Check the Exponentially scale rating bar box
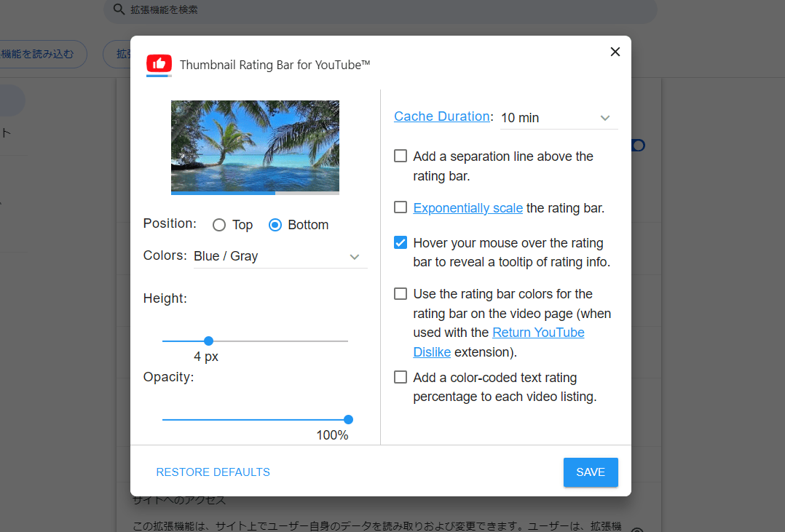Viewport: 785px width, 532px height. [x=401, y=207]
